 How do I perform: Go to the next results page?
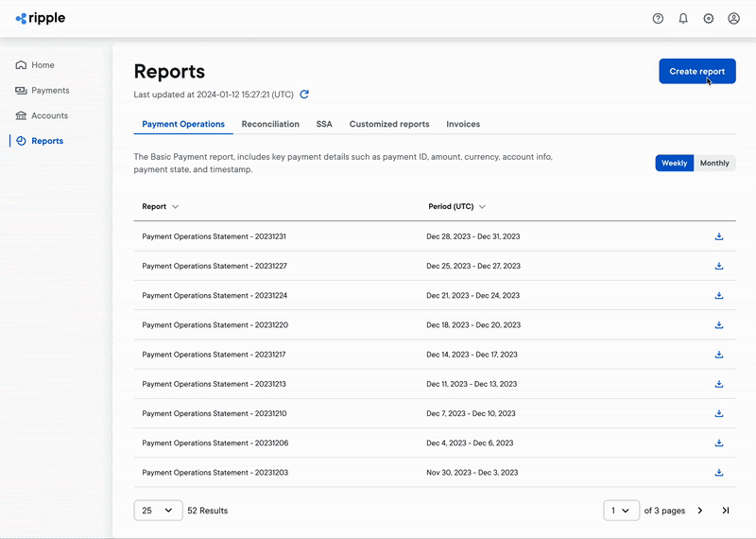700,511
